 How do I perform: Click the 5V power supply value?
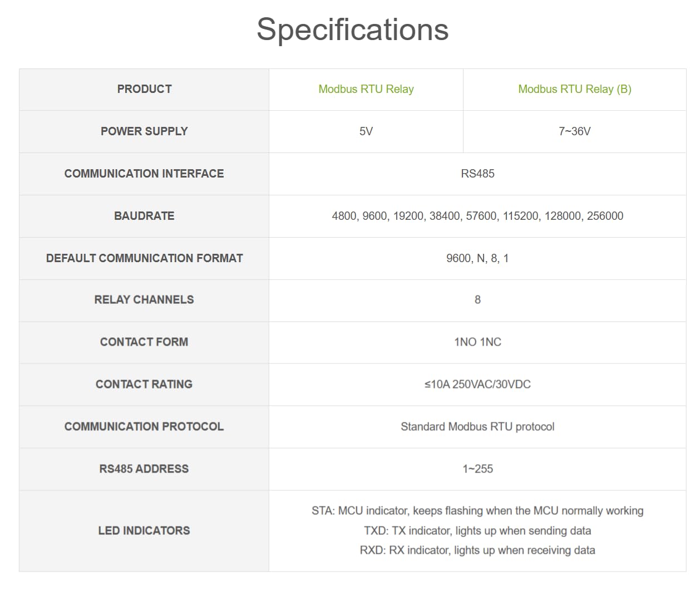pos(366,131)
